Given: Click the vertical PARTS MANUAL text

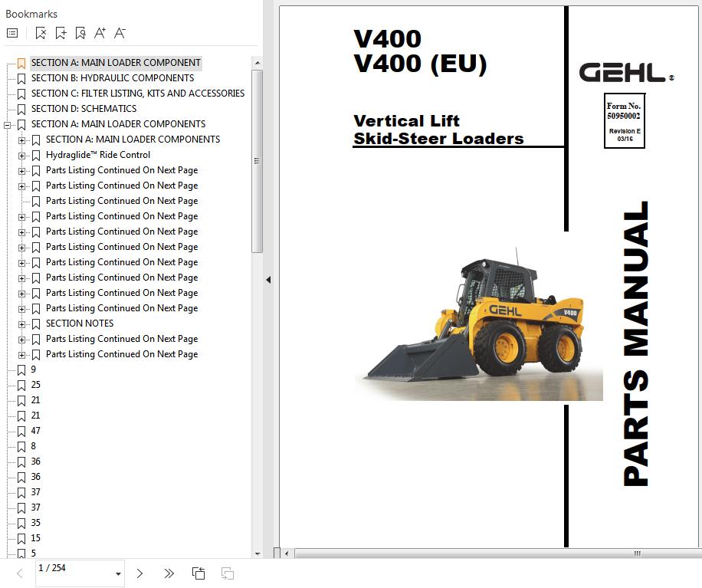Looking at the screenshot, I should pyautogui.click(x=636, y=343).
